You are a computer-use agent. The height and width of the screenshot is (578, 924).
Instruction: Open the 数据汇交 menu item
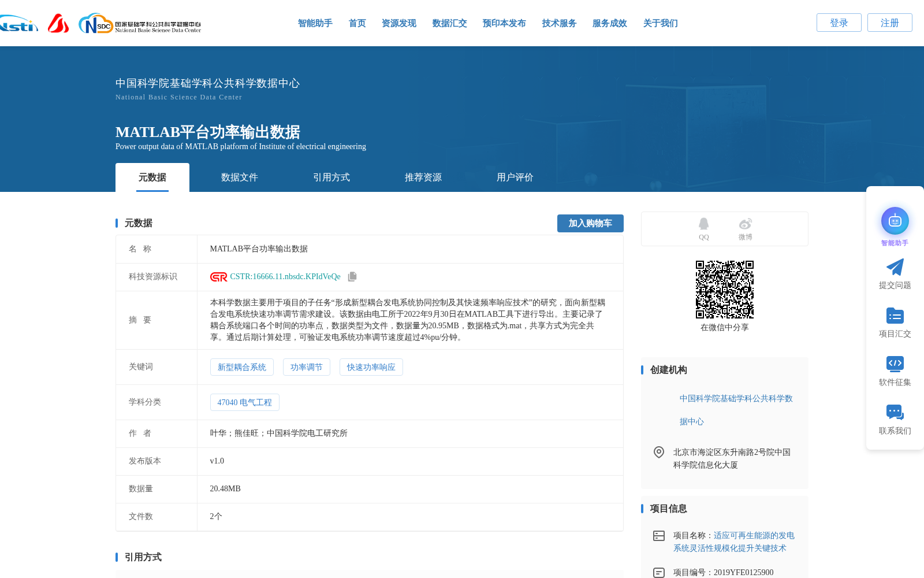pos(450,23)
